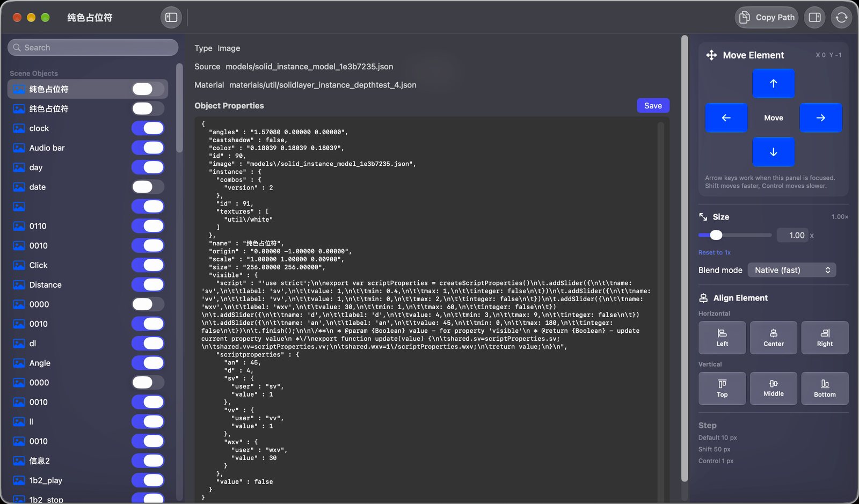859x504 pixels.
Task: Toggle the dl object switch
Action: [x=148, y=344]
